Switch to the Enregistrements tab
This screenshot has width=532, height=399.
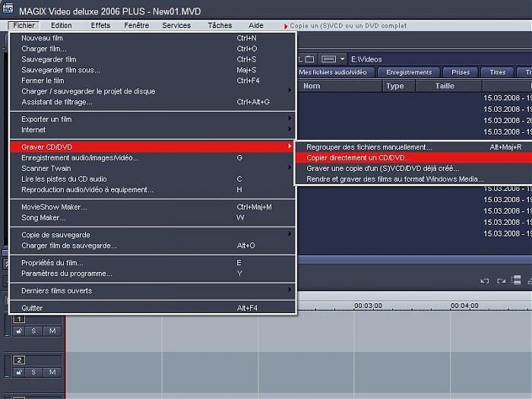409,72
